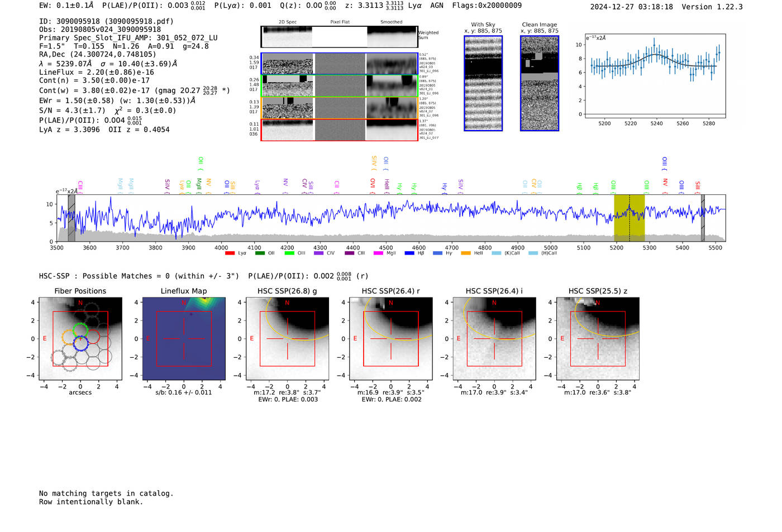This screenshot has width=782, height=532.
Task: Open the HSC SSP(26.4) r image
Action: [391, 339]
